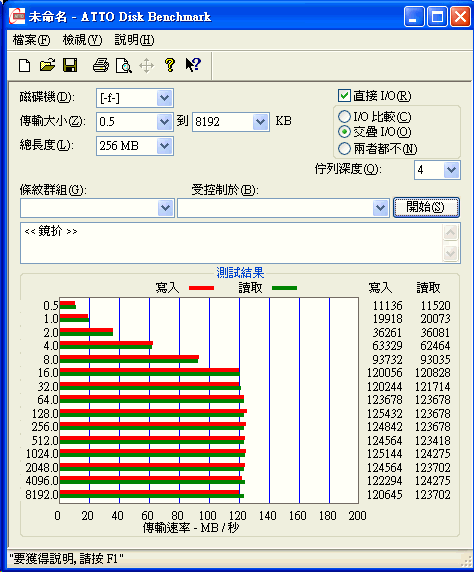Click the 測試結果 results heading
The image size is (474, 572).
click(240, 273)
